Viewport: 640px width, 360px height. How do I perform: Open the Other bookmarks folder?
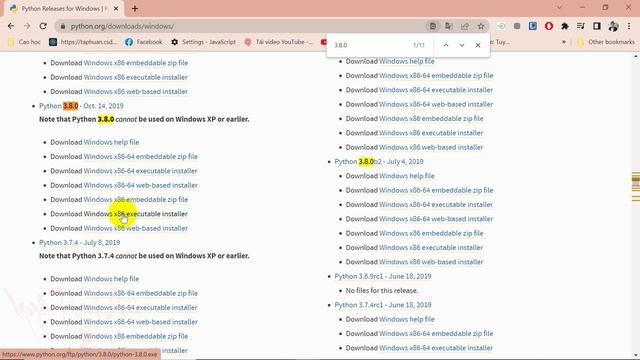[606, 42]
